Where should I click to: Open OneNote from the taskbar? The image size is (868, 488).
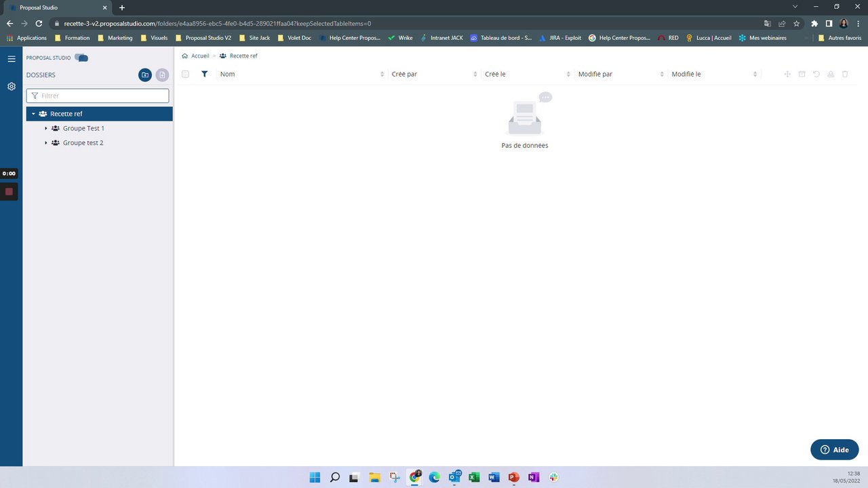pos(534,477)
